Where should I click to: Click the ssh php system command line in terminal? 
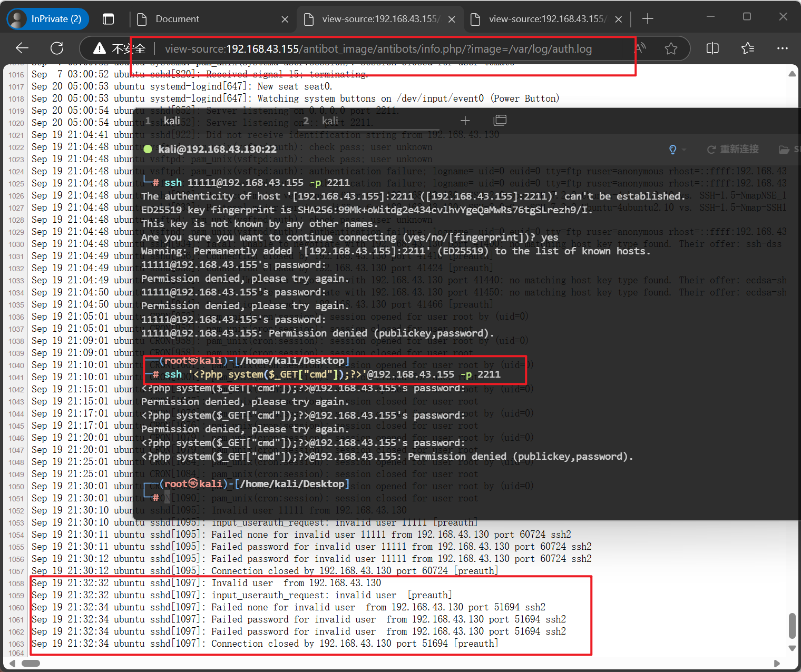(332, 374)
